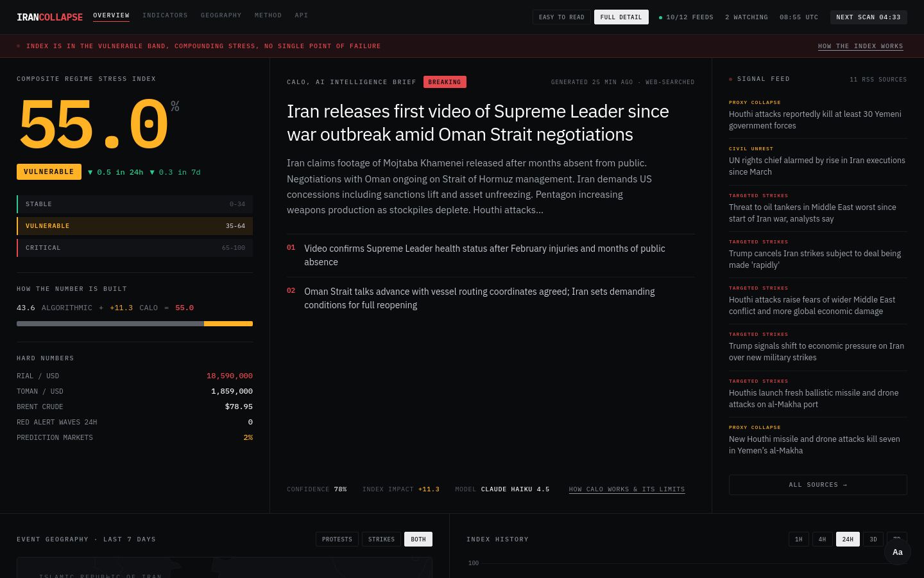Click the grey algorithmic segment of the bar

tap(110, 324)
